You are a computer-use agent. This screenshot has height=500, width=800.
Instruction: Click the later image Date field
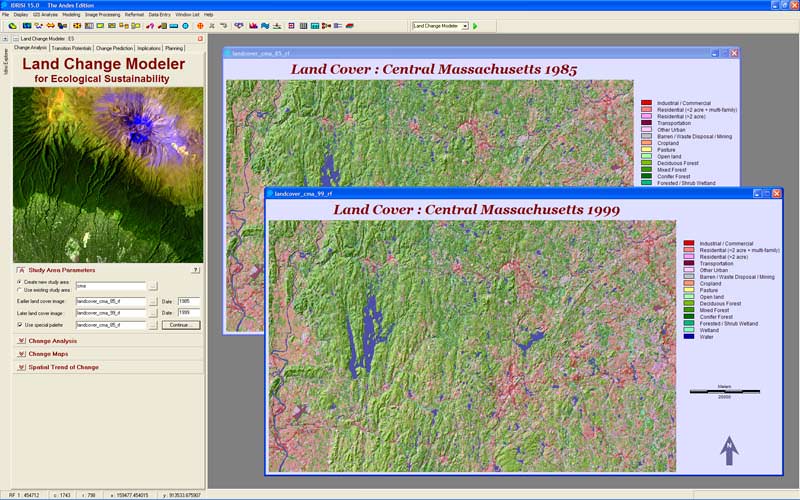point(189,313)
